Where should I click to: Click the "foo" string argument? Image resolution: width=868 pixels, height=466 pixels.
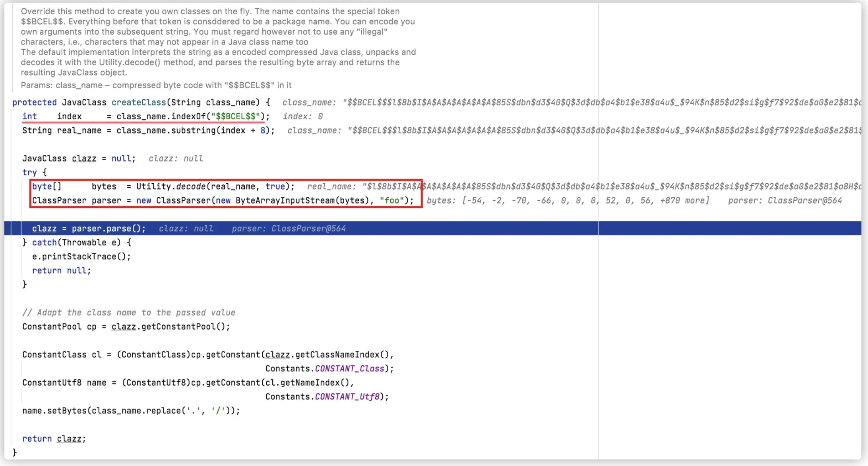[x=391, y=201]
